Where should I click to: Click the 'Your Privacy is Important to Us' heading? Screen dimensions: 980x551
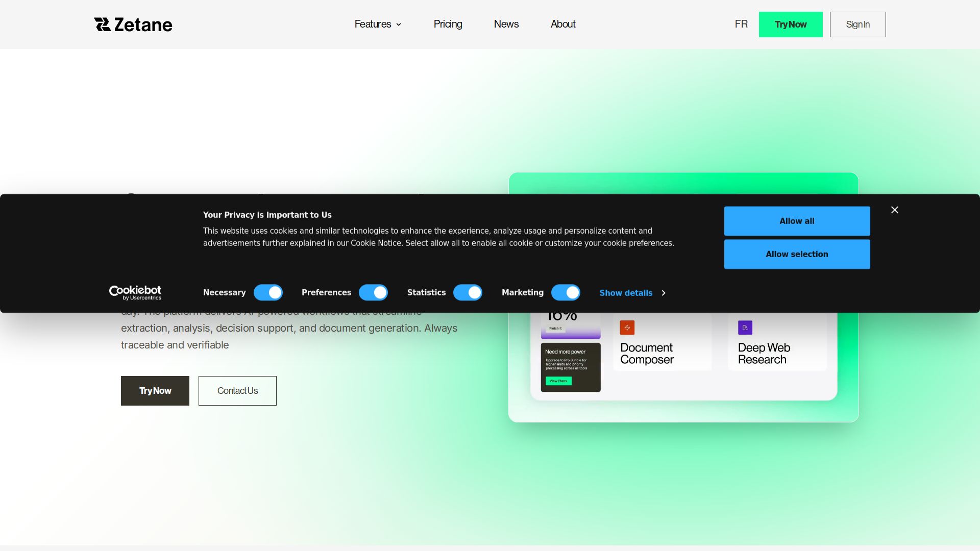coord(267,215)
